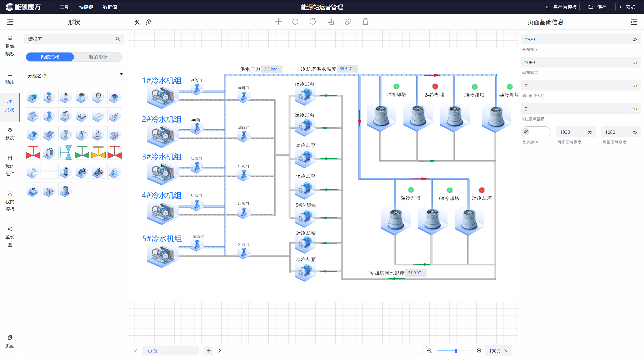Select the scissors cut tool
644x357 pixels.
tap(137, 22)
